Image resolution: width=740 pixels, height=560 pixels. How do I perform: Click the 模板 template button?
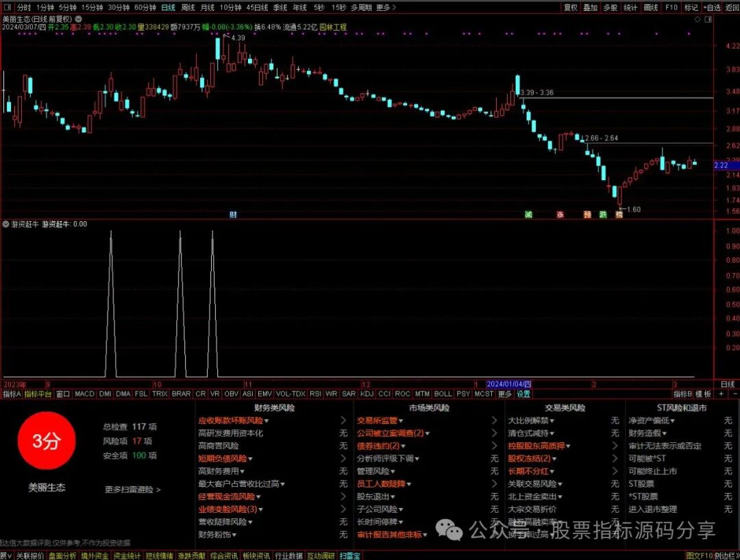coord(703,394)
